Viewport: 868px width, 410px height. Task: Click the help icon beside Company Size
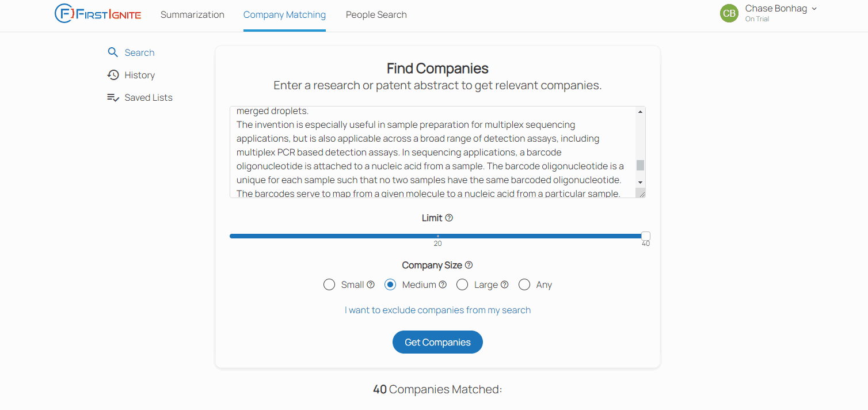469,265
